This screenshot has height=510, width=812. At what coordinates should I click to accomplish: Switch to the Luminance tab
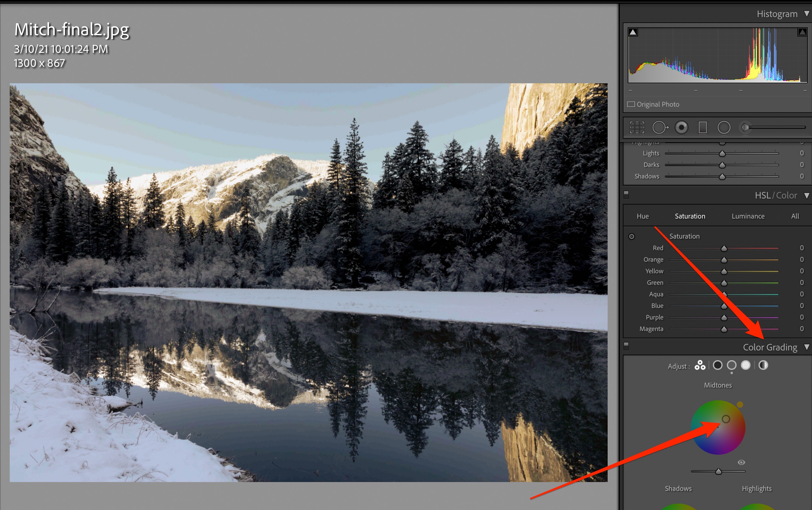tap(748, 216)
